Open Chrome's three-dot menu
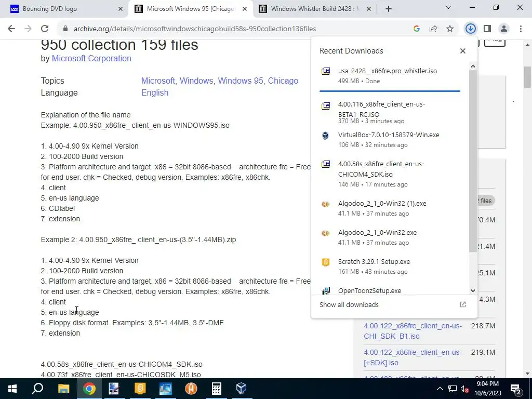The image size is (532, 399). (521, 29)
